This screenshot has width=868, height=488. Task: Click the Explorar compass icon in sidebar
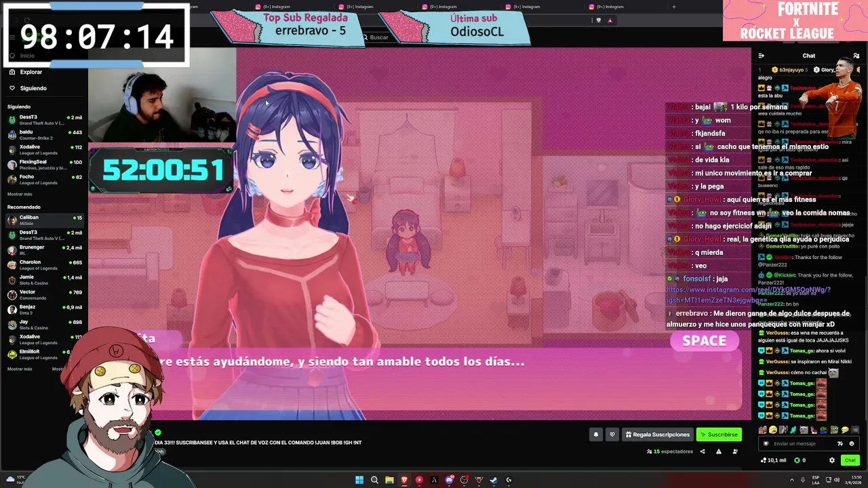(12, 72)
